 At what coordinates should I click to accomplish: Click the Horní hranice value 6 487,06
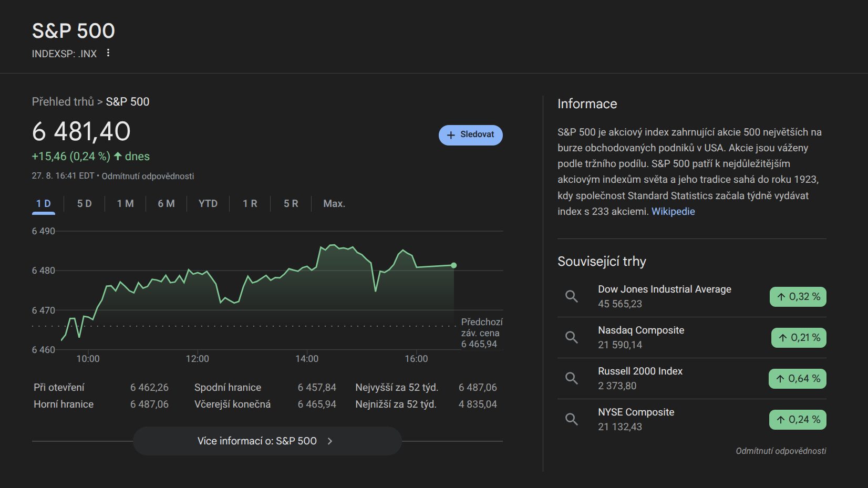pyautogui.click(x=149, y=404)
